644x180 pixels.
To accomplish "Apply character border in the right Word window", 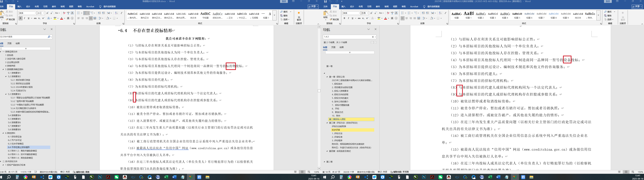I will click(x=396, y=13).
